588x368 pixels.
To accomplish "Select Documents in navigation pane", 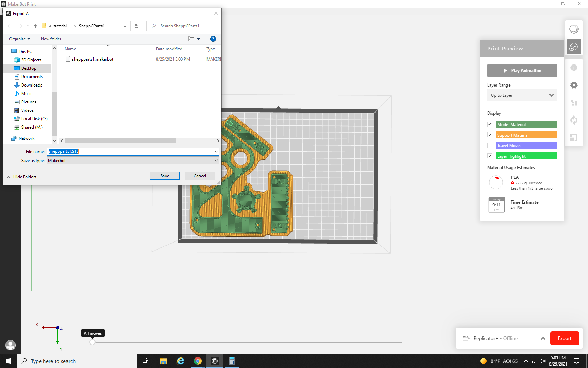I will coord(32,77).
